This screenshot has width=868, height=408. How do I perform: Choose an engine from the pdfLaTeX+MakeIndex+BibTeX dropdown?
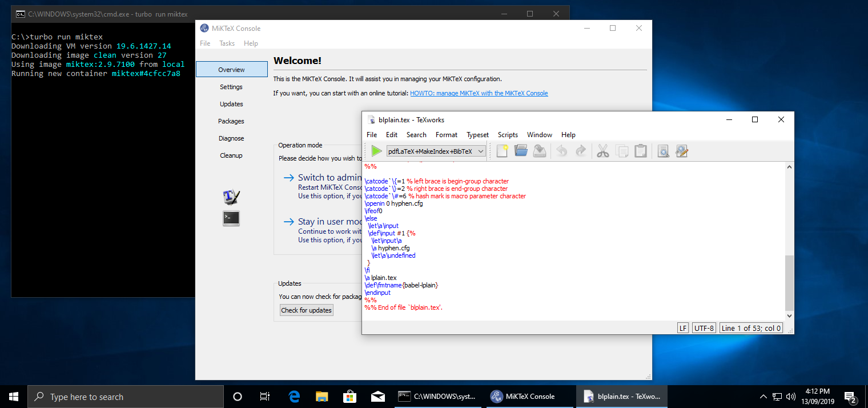click(x=436, y=151)
